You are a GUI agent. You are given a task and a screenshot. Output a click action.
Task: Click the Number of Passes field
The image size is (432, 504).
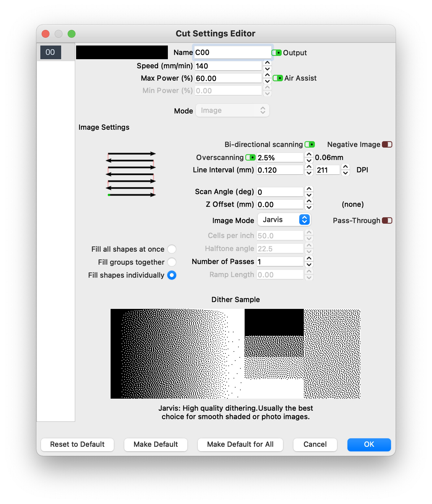point(280,262)
